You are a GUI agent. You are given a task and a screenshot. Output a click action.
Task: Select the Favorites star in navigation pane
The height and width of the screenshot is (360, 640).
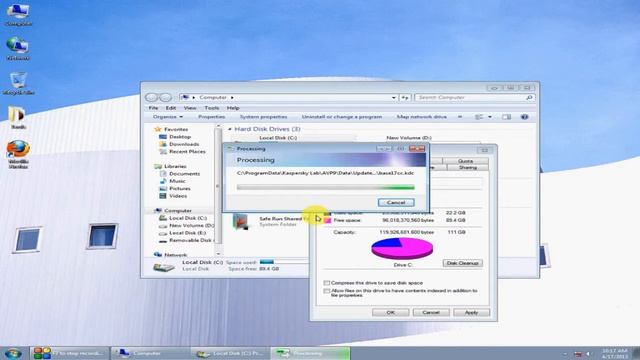tap(158, 129)
